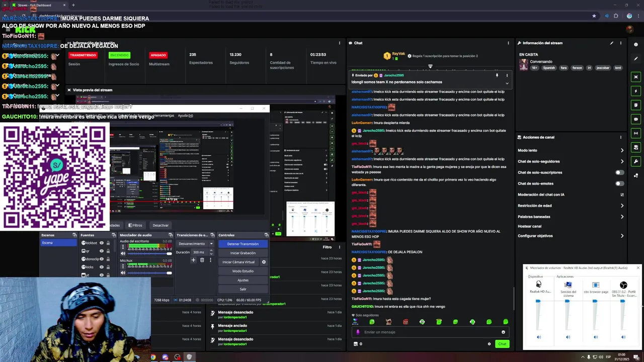This screenshot has height=362, width=644.
Task: Unpin the pinned chat message pin icon
Action: 497,75
